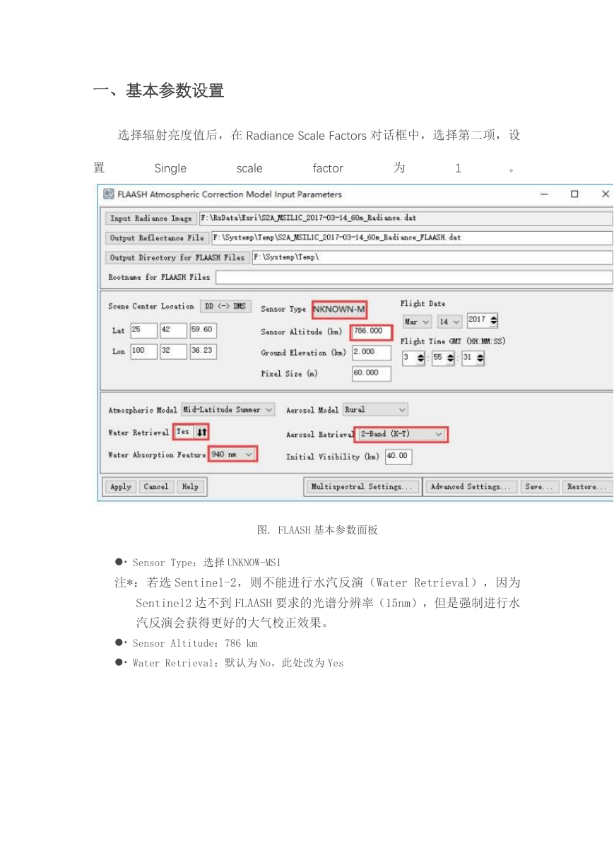Click the Input Radiance Image button
The height and width of the screenshot is (868, 614).
click(x=150, y=218)
